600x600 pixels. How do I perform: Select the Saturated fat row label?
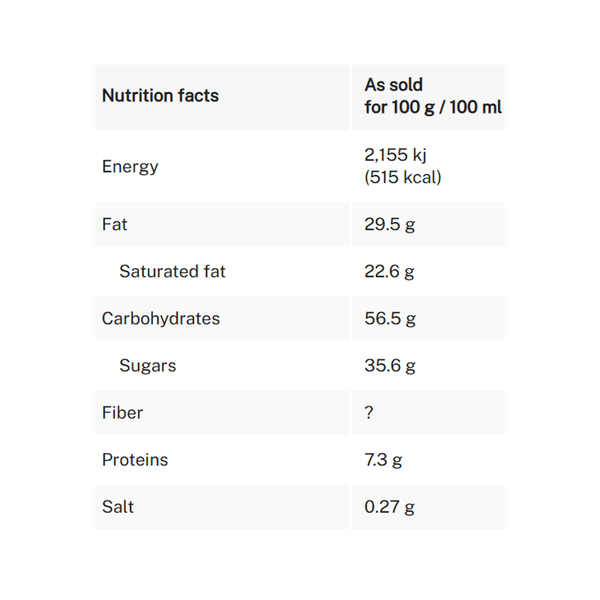pyautogui.click(x=172, y=271)
